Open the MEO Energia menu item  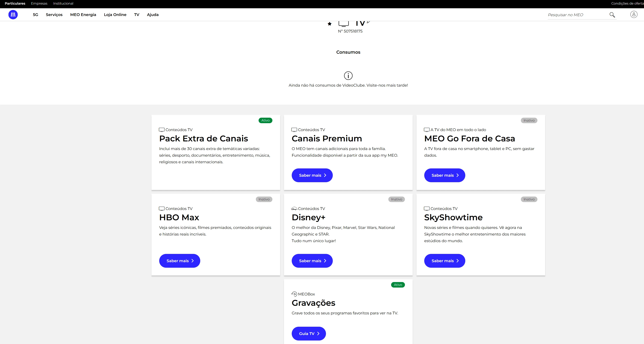click(x=83, y=15)
